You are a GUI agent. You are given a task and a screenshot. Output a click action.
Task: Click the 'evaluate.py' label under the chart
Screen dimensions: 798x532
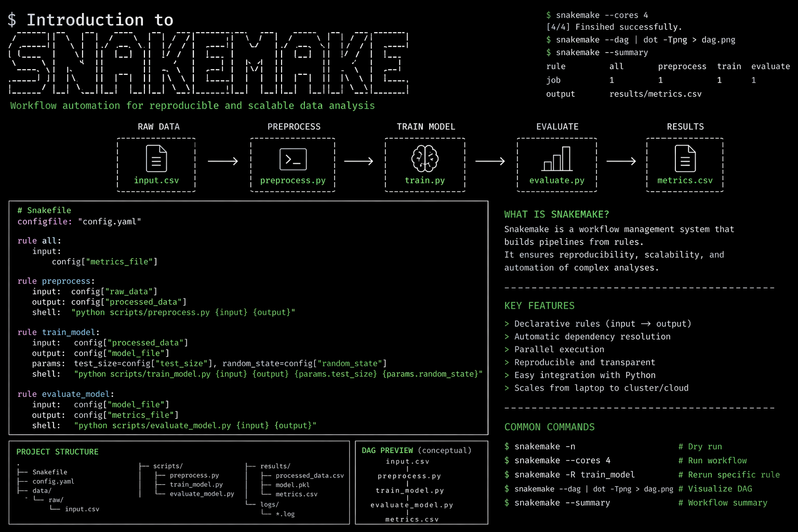point(557,180)
